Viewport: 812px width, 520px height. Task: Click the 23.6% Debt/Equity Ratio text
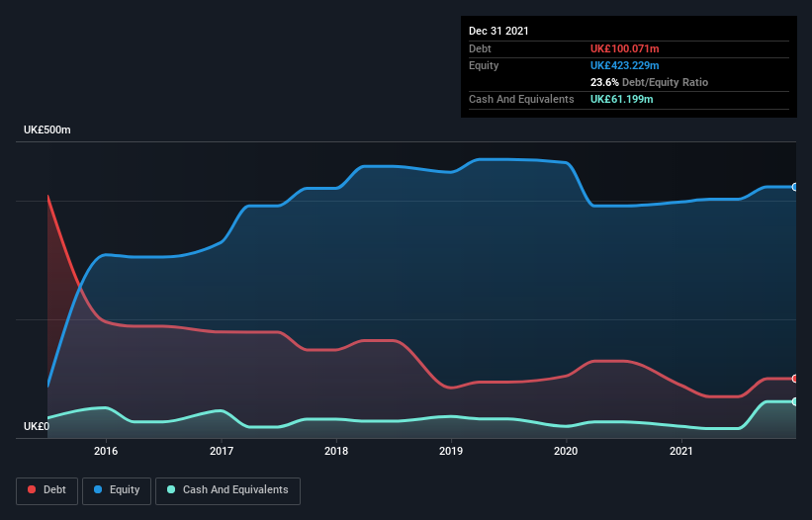click(x=649, y=82)
